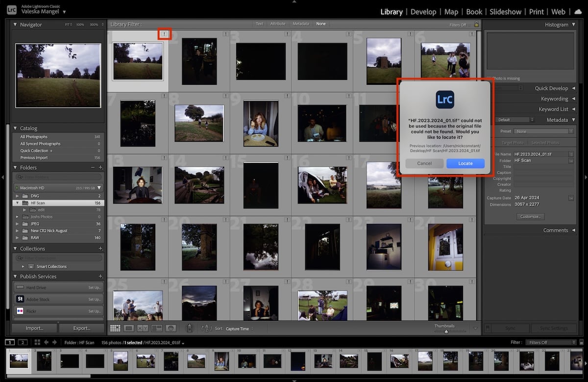Open Compare view using the XY icon
This screenshot has height=382, width=588.
(x=143, y=329)
